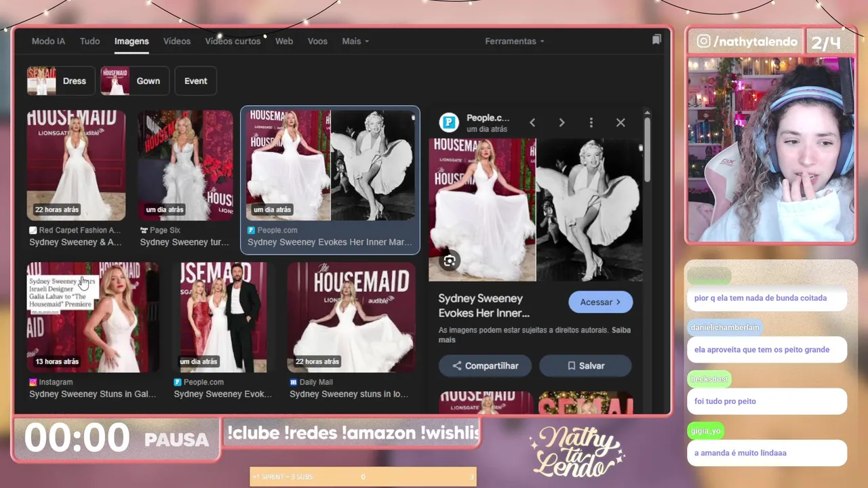Click the saved collections bookmark icon
Screen dimensions: 868x488
click(656, 40)
